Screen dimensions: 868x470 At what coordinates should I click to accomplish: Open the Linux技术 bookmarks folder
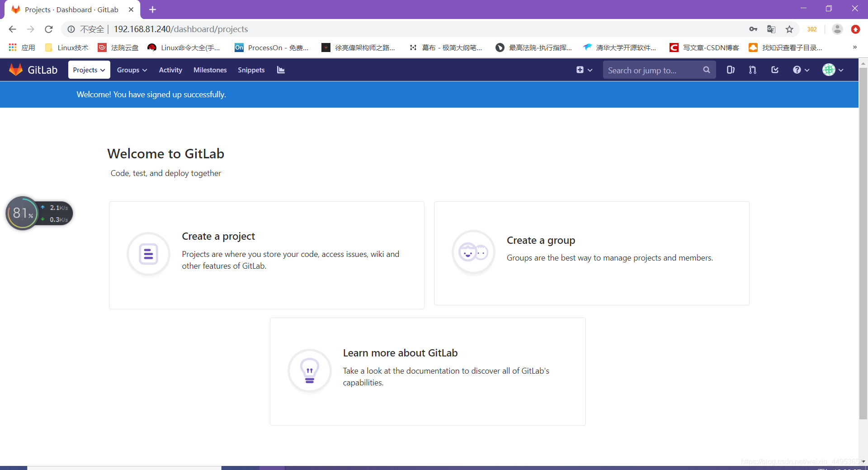[x=67, y=47]
